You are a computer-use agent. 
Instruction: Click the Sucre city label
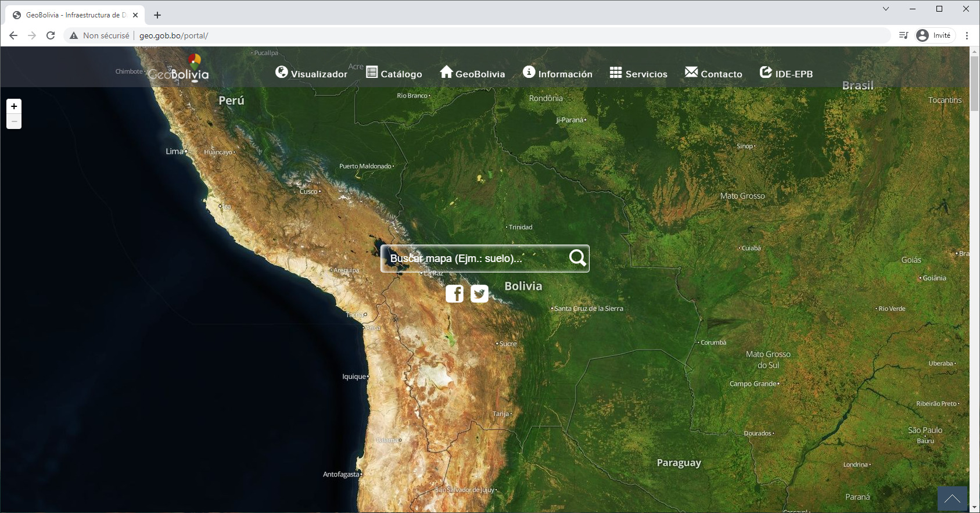pos(508,344)
